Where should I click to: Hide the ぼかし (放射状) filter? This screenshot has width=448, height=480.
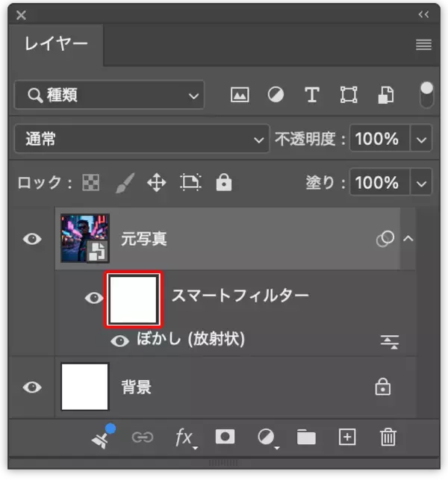[119, 340]
